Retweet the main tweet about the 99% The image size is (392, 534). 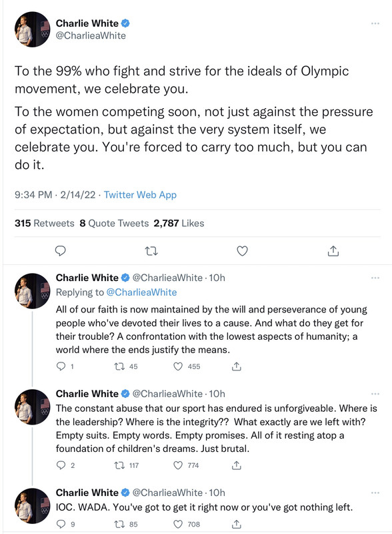tap(151, 252)
